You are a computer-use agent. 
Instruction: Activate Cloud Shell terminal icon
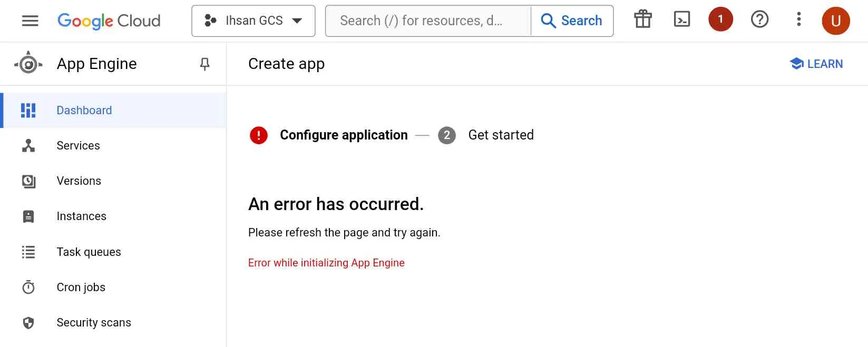tap(682, 19)
